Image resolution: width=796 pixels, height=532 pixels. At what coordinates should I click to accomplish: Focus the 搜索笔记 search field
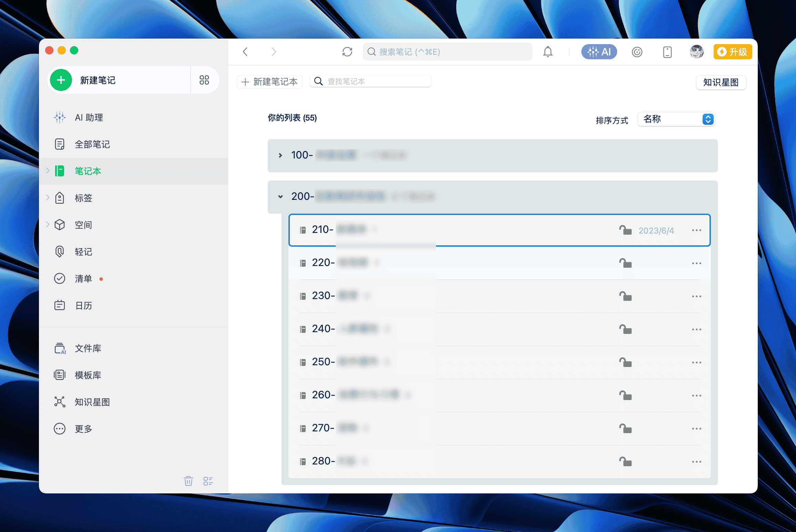(447, 52)
